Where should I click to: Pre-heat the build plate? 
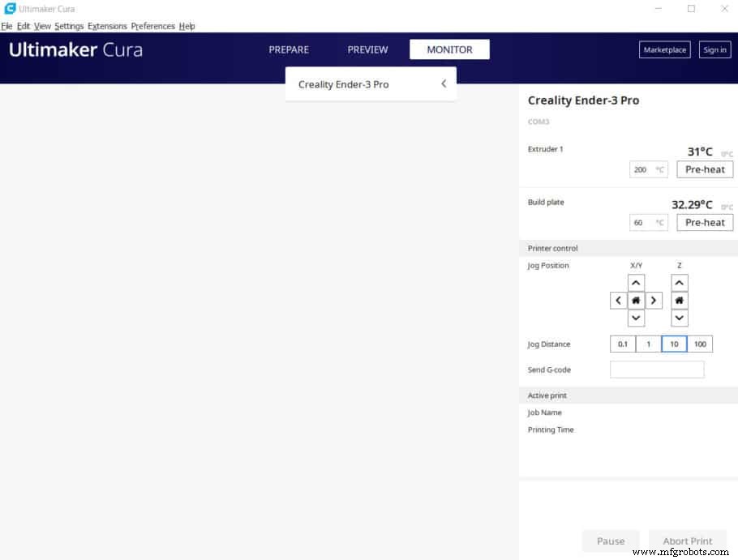(705, 222)
